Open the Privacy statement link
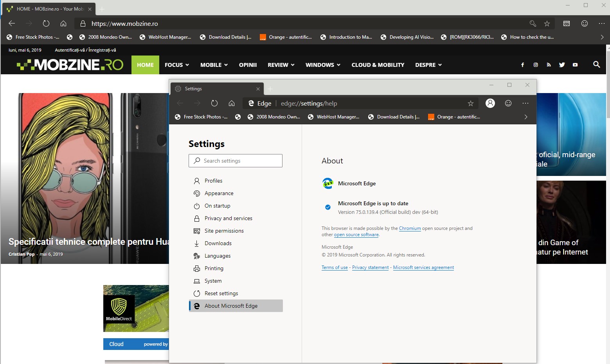The height and width of the screenshot is (364, 610). click(x=370, y=267)
